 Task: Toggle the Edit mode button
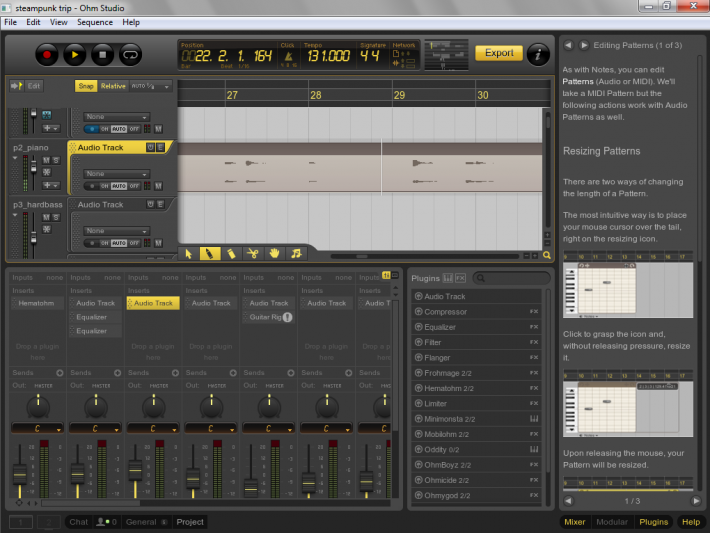tap(34, 86)
